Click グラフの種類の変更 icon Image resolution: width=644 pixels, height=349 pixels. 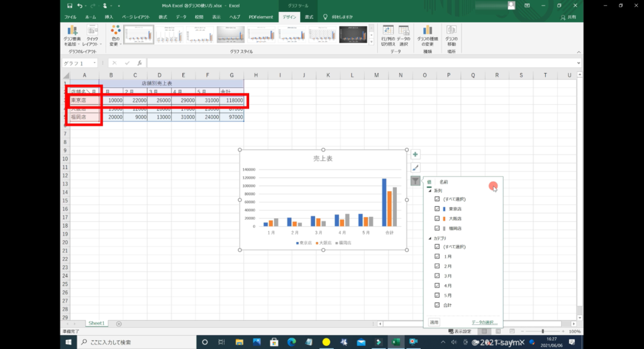coord(428,36)
